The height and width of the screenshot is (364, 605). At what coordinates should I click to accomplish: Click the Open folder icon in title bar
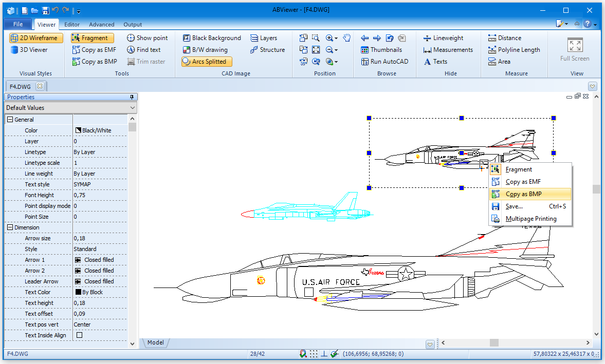coord(35,11)
